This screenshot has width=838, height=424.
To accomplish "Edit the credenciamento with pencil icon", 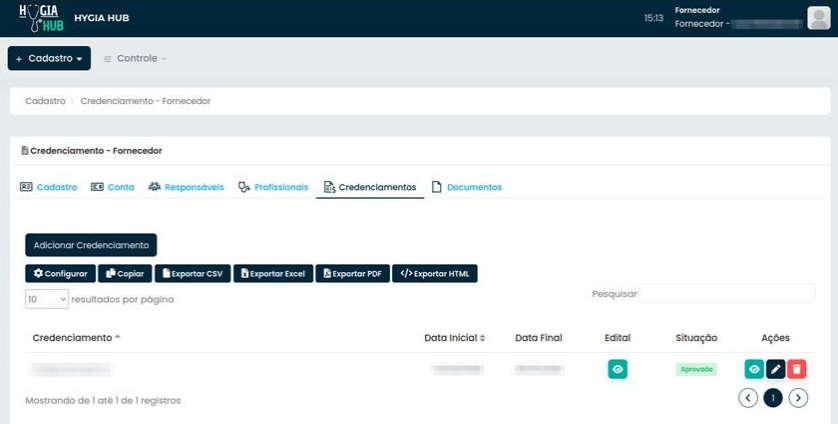I will click(x=775, y=369).
